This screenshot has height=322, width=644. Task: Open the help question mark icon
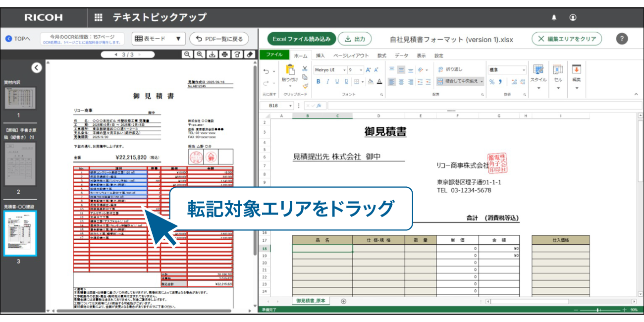(x=622, y=39)
